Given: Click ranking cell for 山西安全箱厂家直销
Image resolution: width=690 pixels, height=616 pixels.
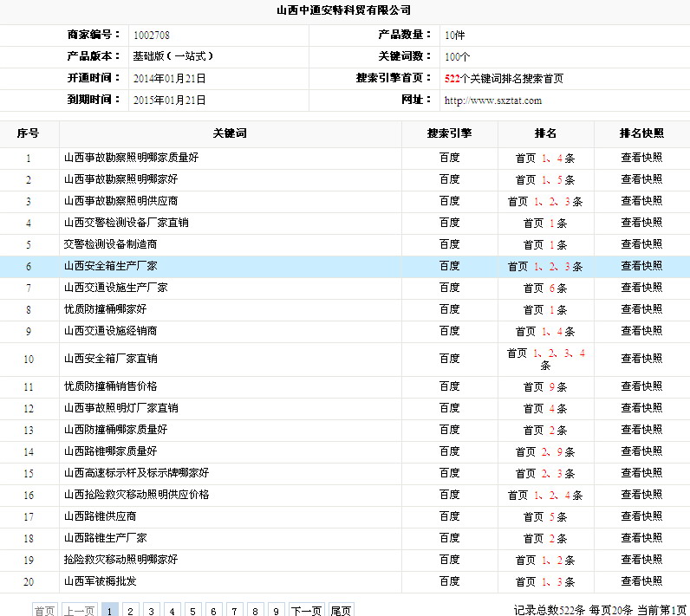Looking at the screenshot, I should 545,359.
